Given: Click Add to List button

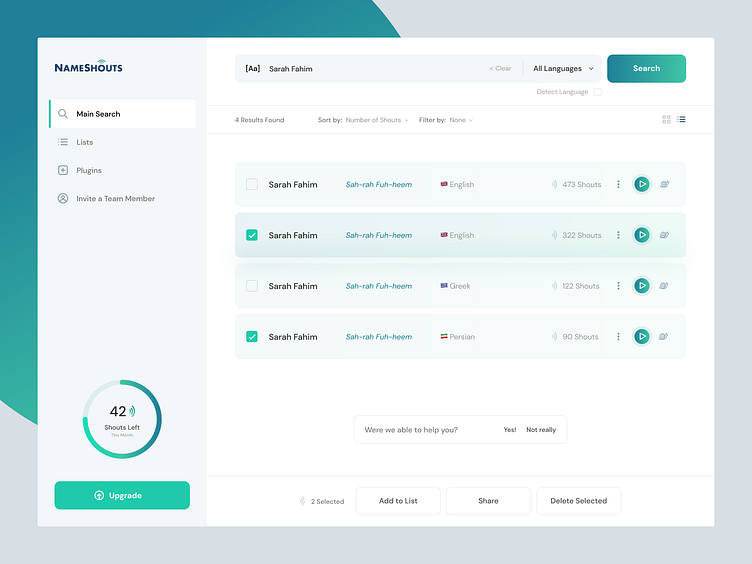Looking at the screenshot, I should pos(398,501).
